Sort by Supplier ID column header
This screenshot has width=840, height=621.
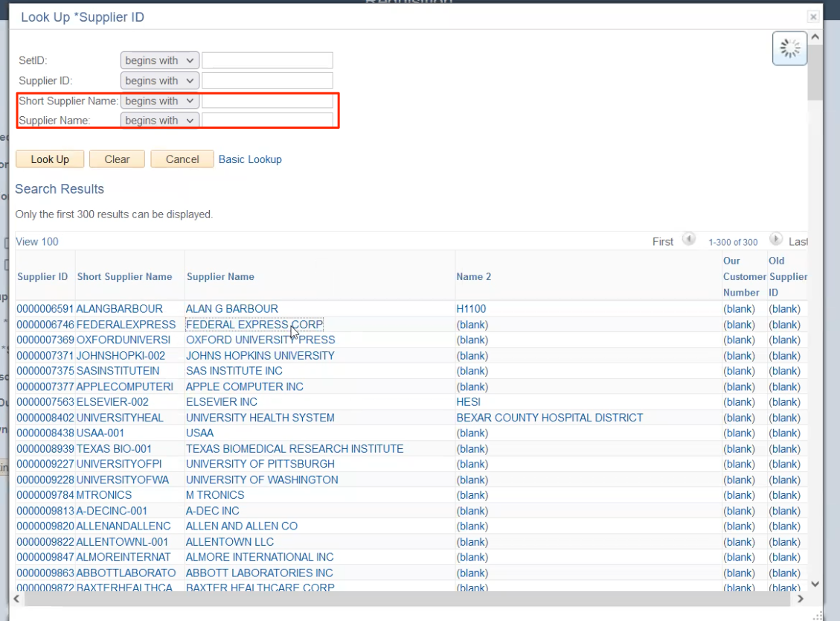tap(42, 277)
